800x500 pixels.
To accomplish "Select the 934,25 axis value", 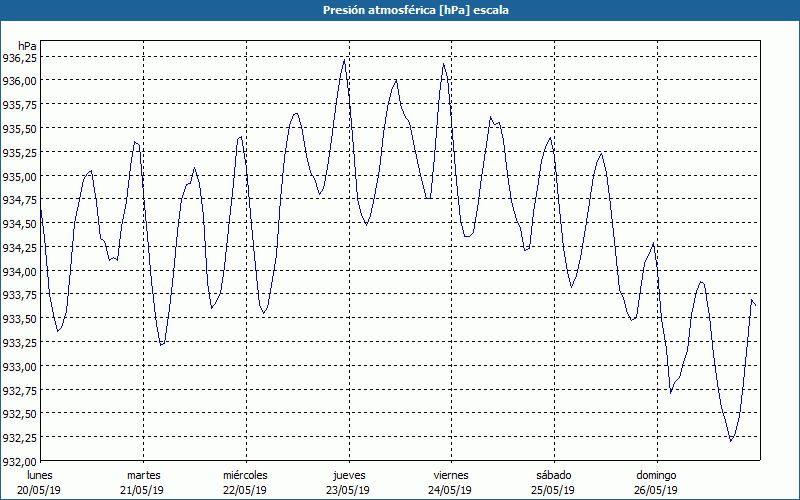I will (x=20, y=247).
